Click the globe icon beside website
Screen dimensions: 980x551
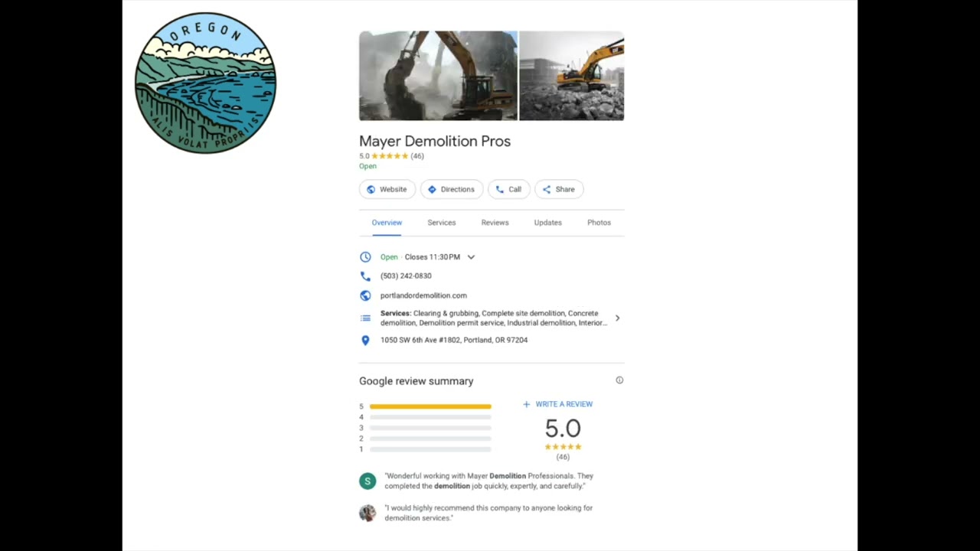(365, 295)
